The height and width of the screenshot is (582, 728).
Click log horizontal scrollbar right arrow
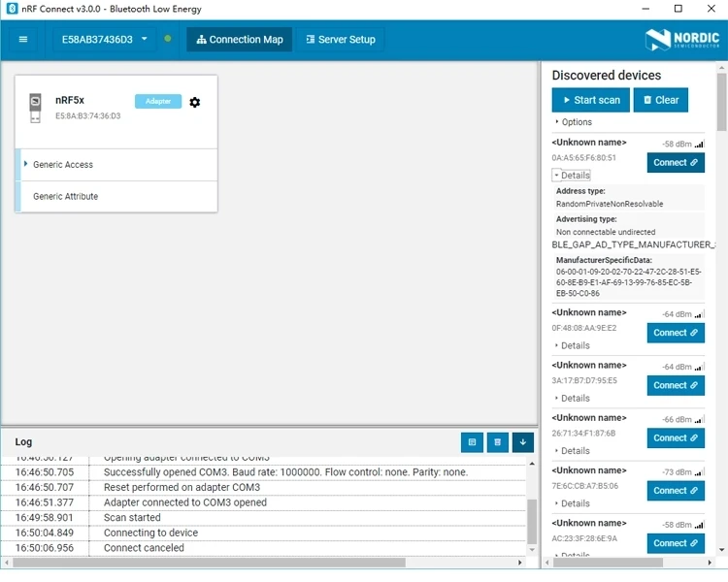click(520, 562)
